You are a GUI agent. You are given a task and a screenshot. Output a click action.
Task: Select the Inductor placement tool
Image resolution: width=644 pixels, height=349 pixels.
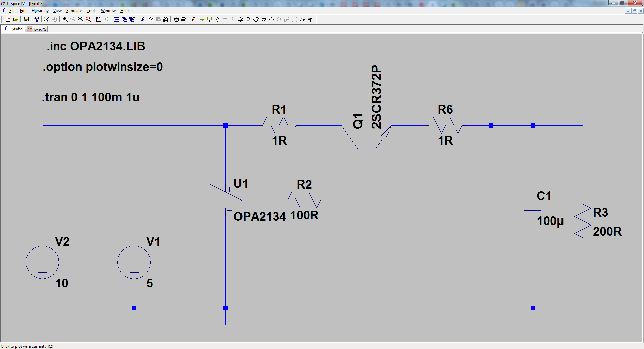tap(232, 19)
